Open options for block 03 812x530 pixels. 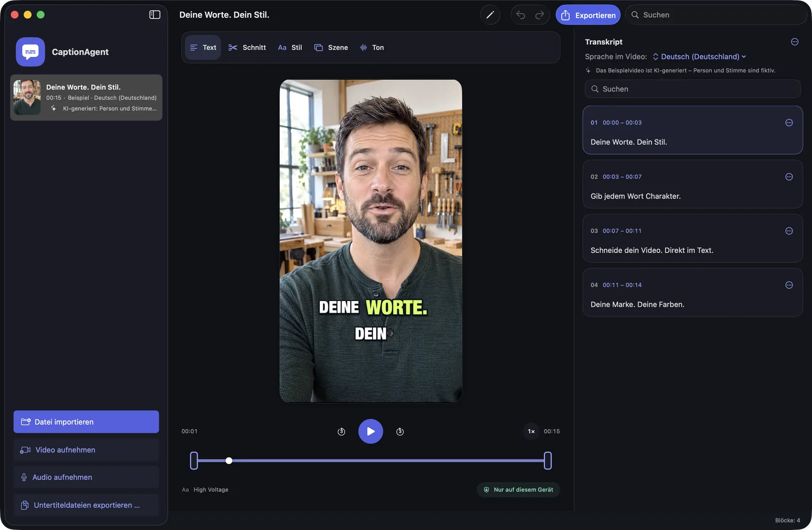789,231
